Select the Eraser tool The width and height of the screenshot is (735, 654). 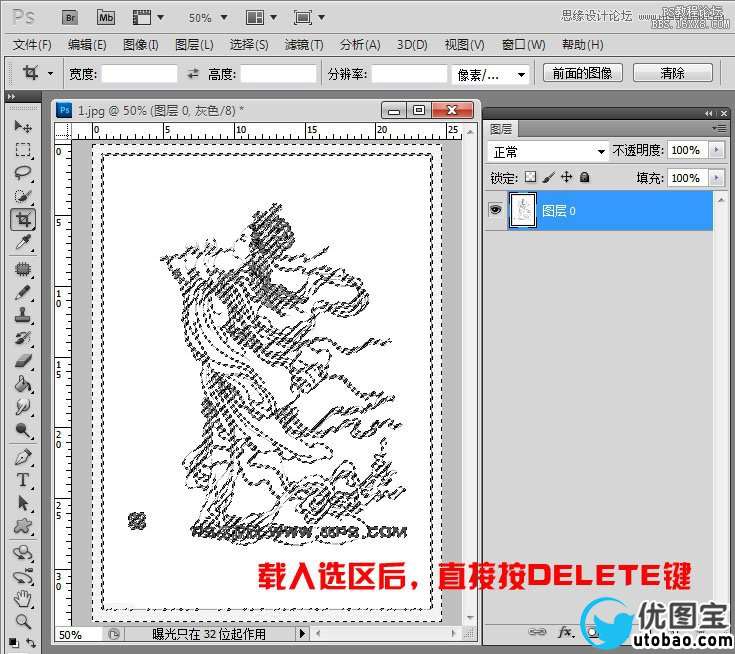pyautogui.click(x=22, y=361)
